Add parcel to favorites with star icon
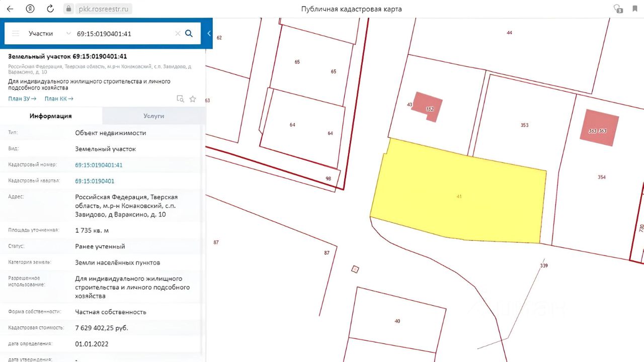 193,99
